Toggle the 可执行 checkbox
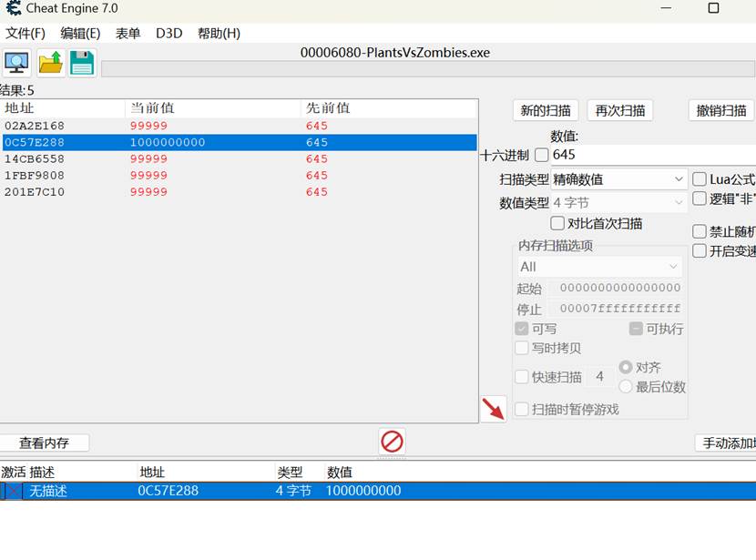756x560 pixels. tap(636, 329)
